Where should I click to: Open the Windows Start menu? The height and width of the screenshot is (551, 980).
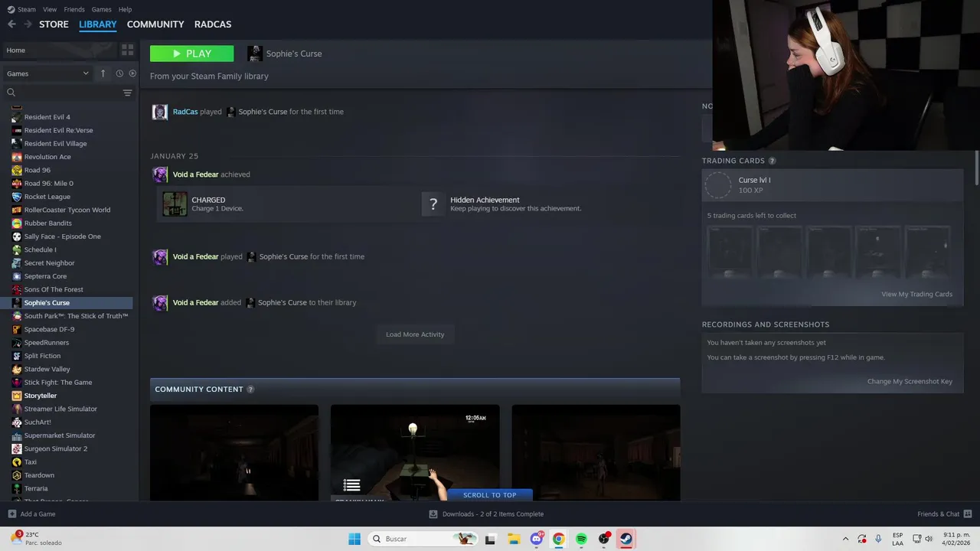pyautogui.click(x=354, y=539)
